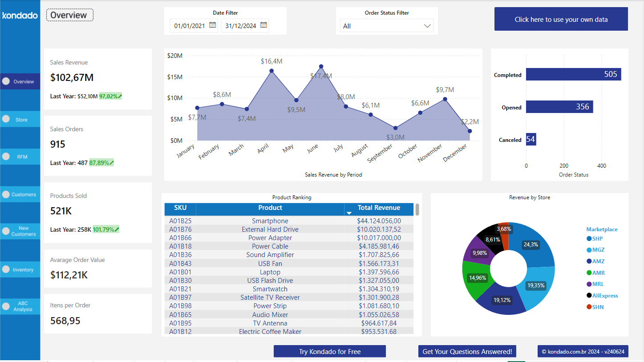This screenshot has height=362, width=644.
Task: Select the Inventory page icon
Action: (x=20, y=269)
